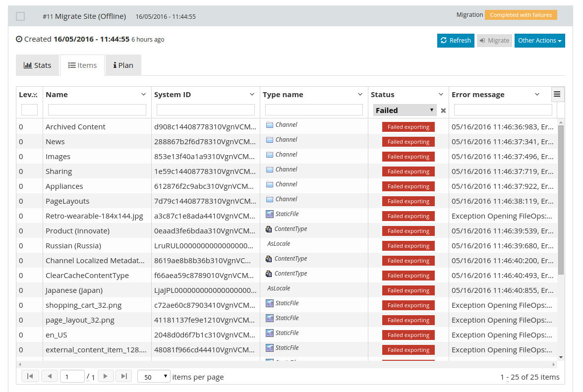Click Channel folder icon in News row

270,140
